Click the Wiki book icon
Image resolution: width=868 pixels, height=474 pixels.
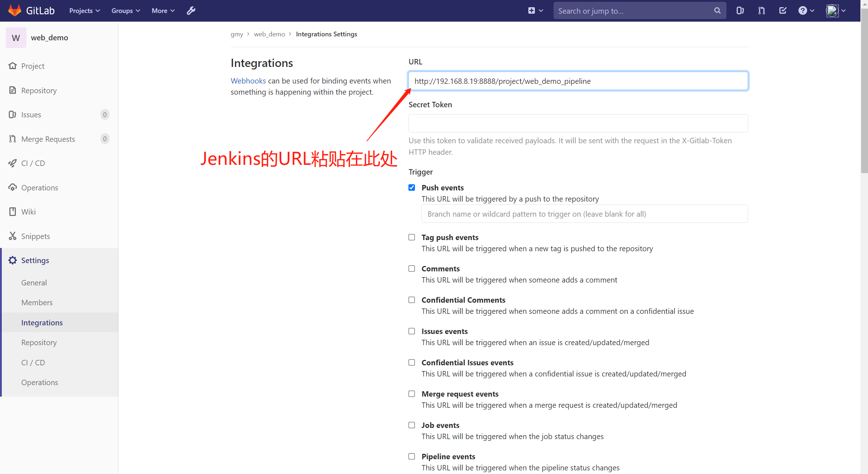pos(13,212)
